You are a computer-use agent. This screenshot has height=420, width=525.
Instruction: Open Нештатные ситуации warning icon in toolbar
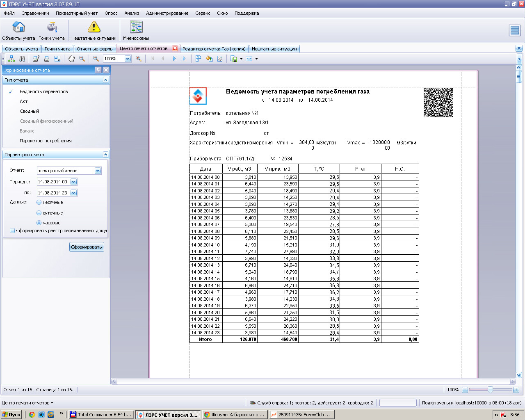(x=94, y=31)
